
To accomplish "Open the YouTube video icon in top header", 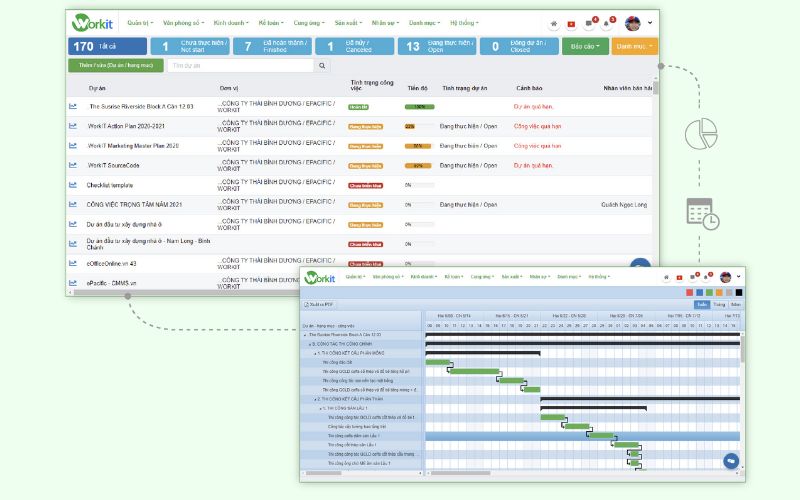I will pyautogui.click(x=571, y=22).
